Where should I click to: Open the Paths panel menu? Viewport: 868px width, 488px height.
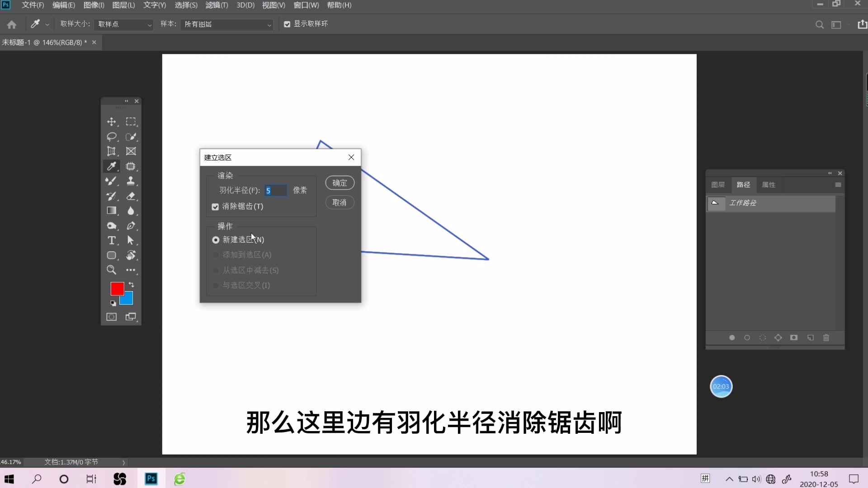(x=838, y=185)
